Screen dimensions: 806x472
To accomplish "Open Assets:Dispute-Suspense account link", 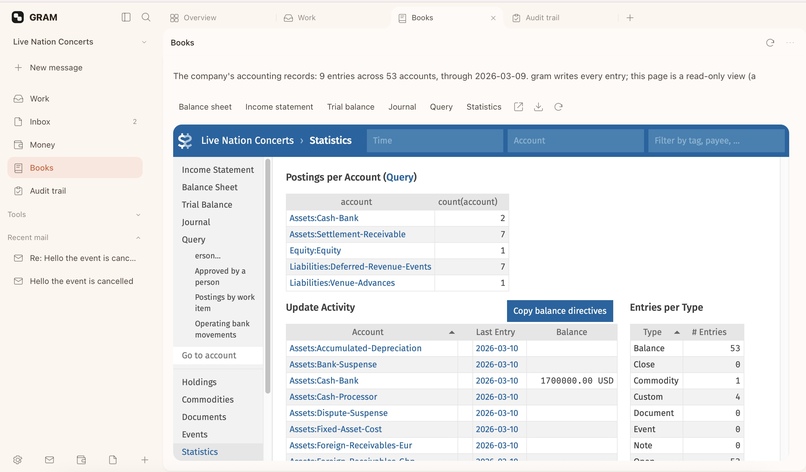I will tap(338, 413).
